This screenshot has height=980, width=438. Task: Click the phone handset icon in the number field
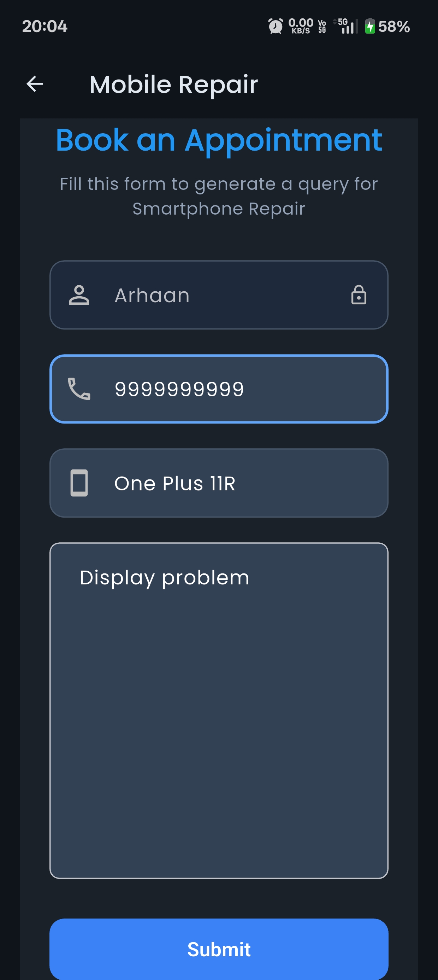point(79,389)
